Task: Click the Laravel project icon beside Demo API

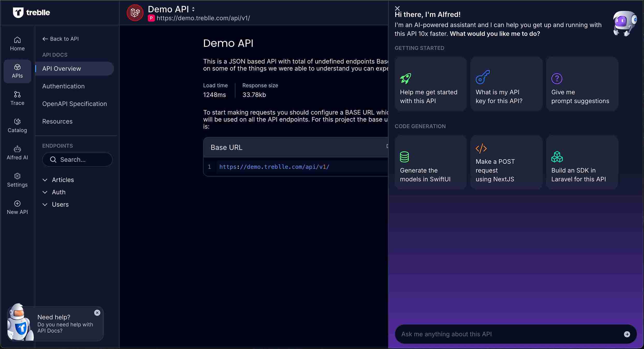Action: 135,13
